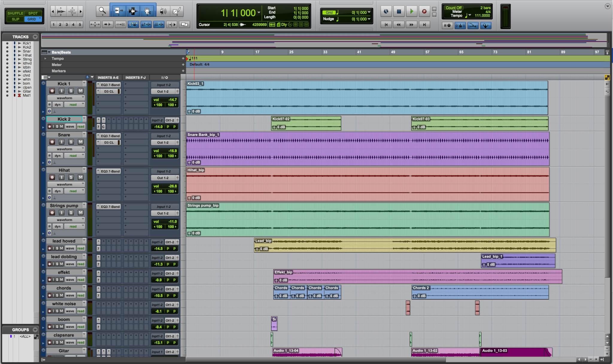Toggle Link Timeline and Edit Selection
This screenshot has height=364, width=613.
[x=146, y=25]
